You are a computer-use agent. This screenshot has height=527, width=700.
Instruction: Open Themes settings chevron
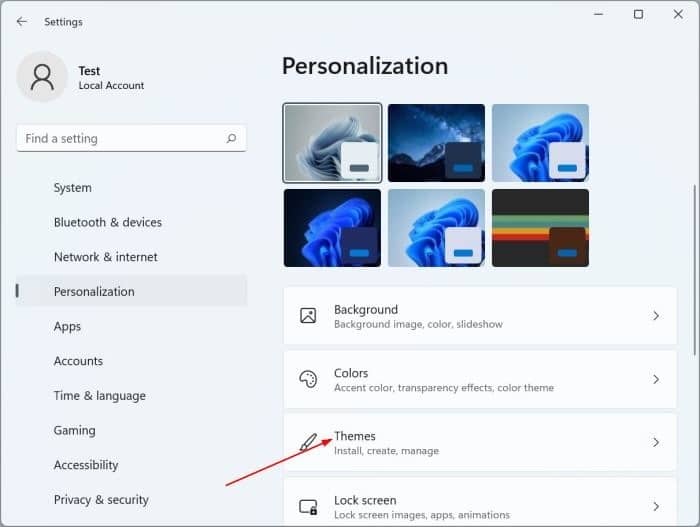pos(656,442)
